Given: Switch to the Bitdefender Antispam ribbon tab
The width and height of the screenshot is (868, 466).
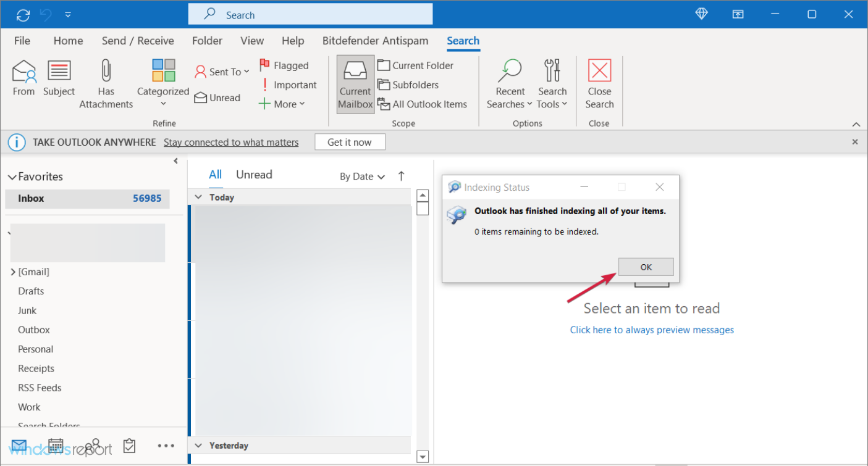Looking at the screenshot, I should click(x=375, y=41).
